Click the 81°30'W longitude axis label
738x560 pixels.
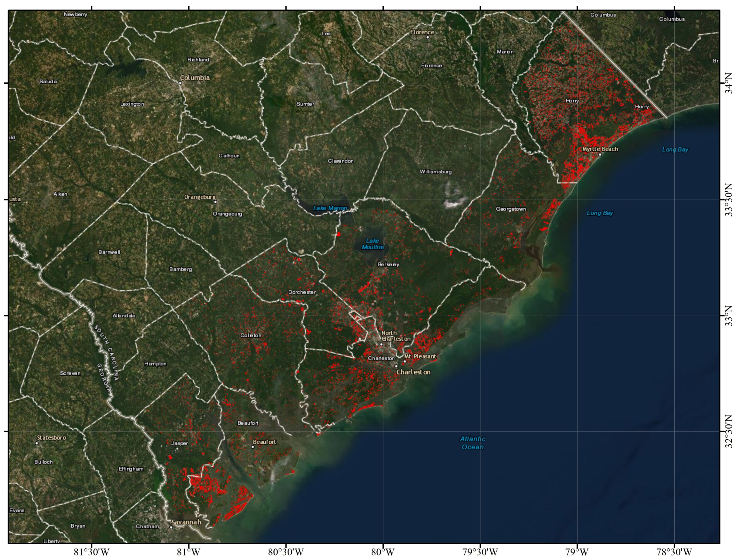click(x=91, y=552)
